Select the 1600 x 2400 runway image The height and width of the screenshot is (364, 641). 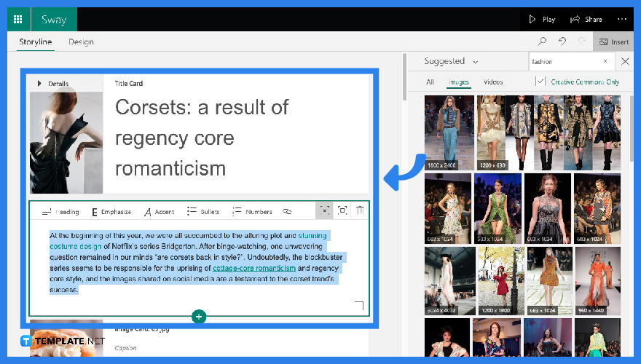(x=449, y=132)
